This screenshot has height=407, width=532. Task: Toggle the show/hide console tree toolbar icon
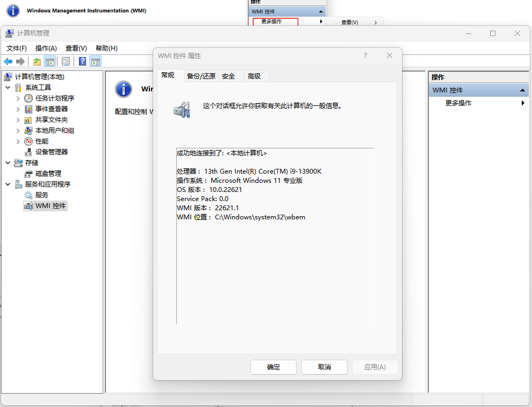[50, 61]
